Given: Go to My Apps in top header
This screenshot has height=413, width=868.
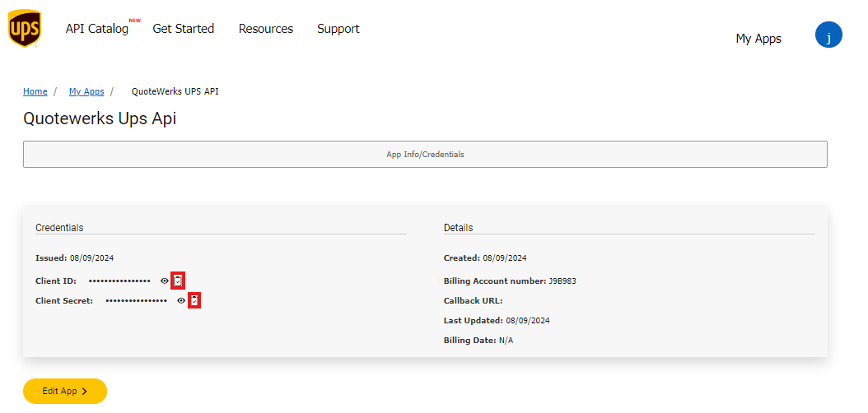Looking at the screenshot, I should (x=758, y=39).
